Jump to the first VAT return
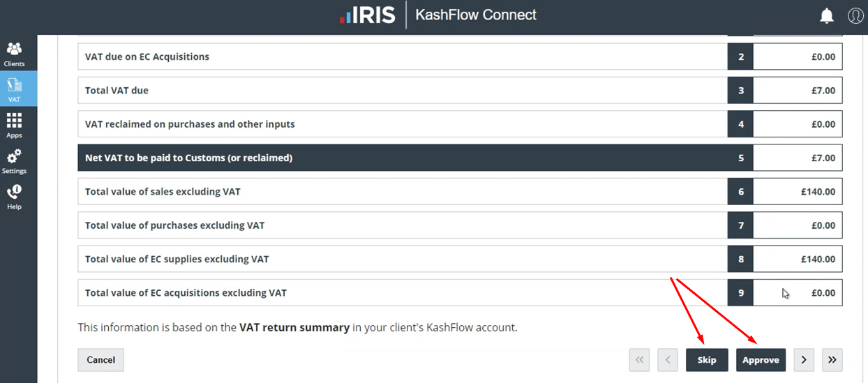The image size is (868, 383). click(x=638, y=360)
